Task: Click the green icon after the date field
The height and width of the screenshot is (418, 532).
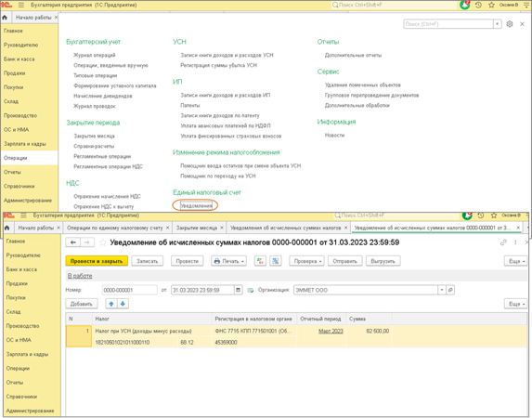Action: coord(251,291)
